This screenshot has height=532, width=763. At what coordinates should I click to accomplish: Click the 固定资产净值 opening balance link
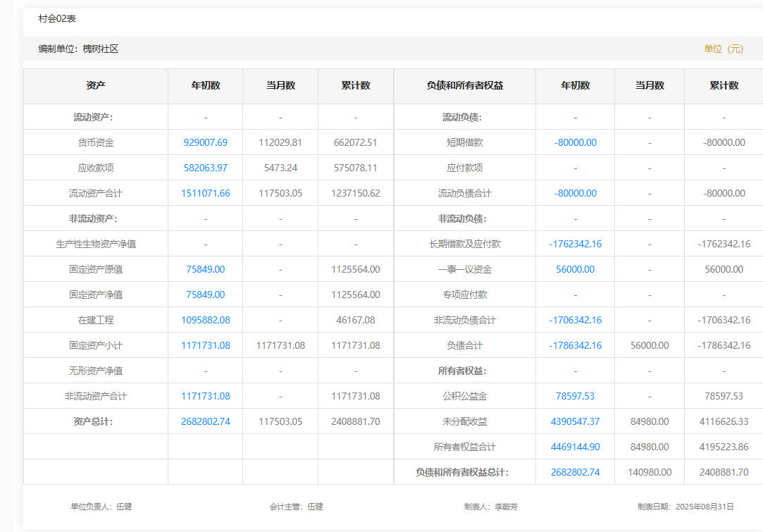click(x=205, y=295)
